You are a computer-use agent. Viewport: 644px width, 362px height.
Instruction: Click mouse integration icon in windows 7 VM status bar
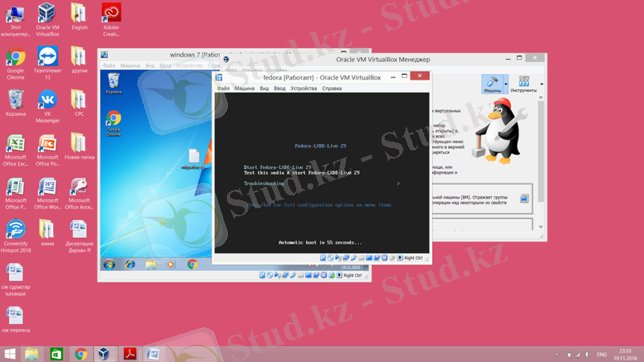click(332, 275)
